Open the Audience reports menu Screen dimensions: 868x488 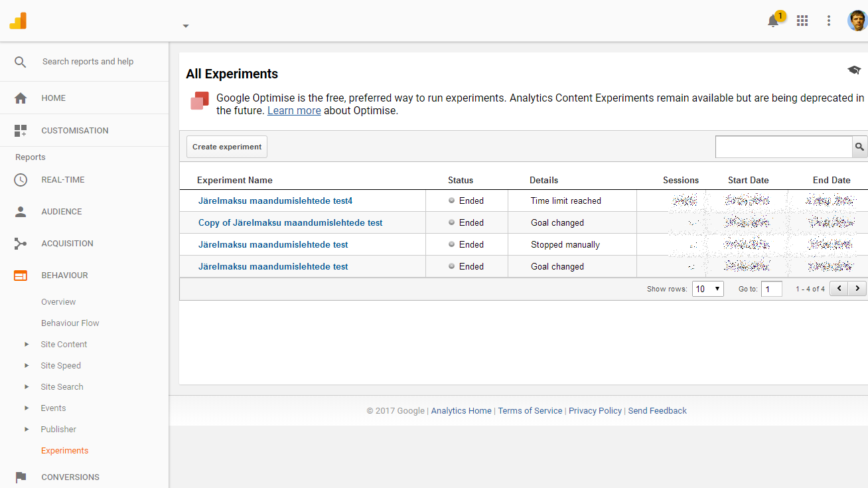(62, 211)
